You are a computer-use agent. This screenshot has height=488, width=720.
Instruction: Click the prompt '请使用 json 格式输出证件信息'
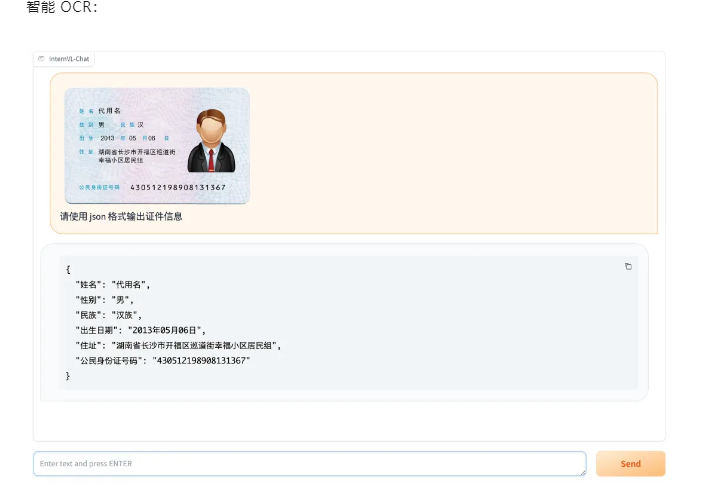(x=121, y=216)
